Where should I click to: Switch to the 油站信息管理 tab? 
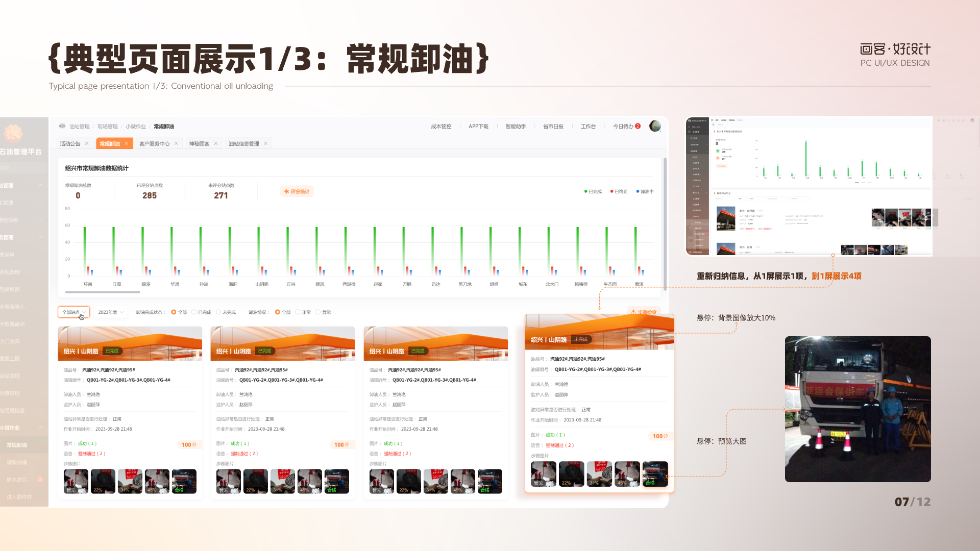point(244,144)
